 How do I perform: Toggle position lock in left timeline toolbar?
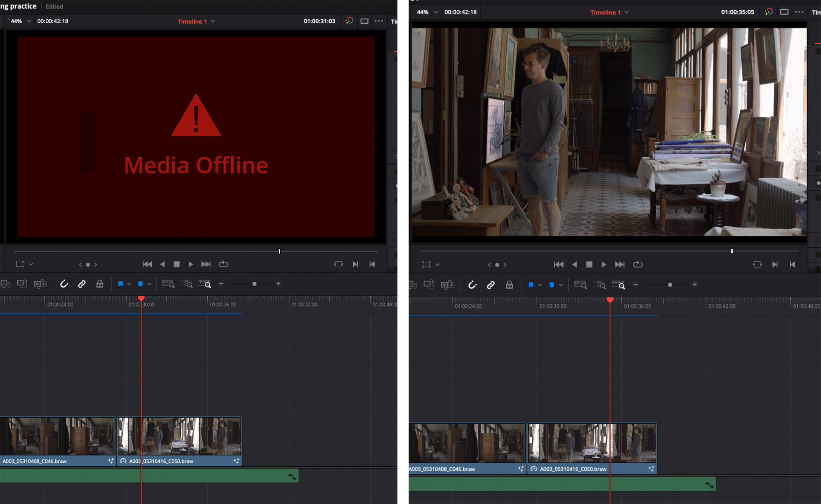coord(99,284)
